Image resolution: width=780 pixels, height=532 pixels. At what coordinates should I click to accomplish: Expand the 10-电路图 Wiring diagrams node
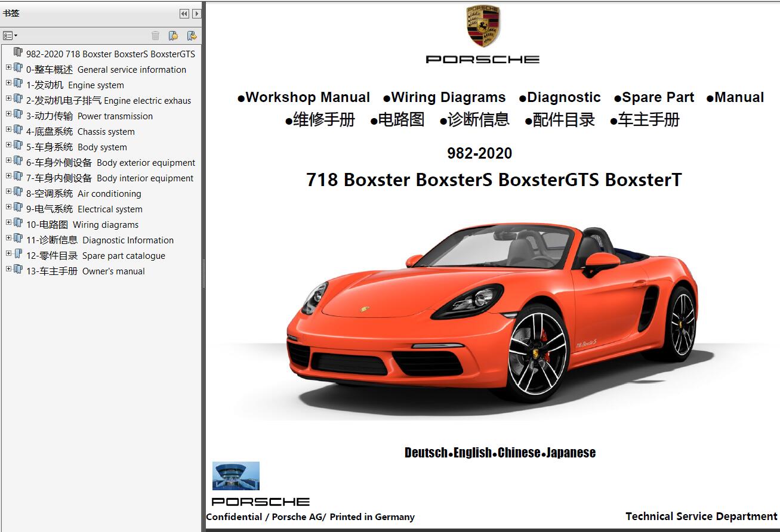coord(8,223)
